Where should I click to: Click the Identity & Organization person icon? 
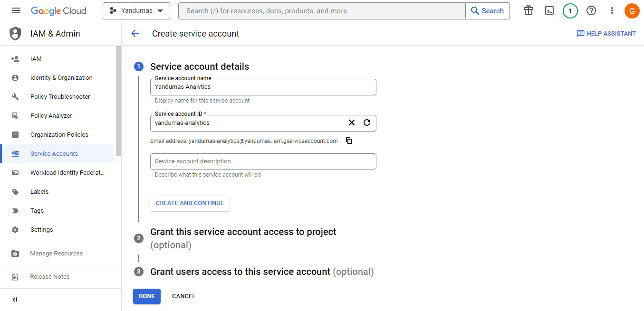tap(15, 78)
